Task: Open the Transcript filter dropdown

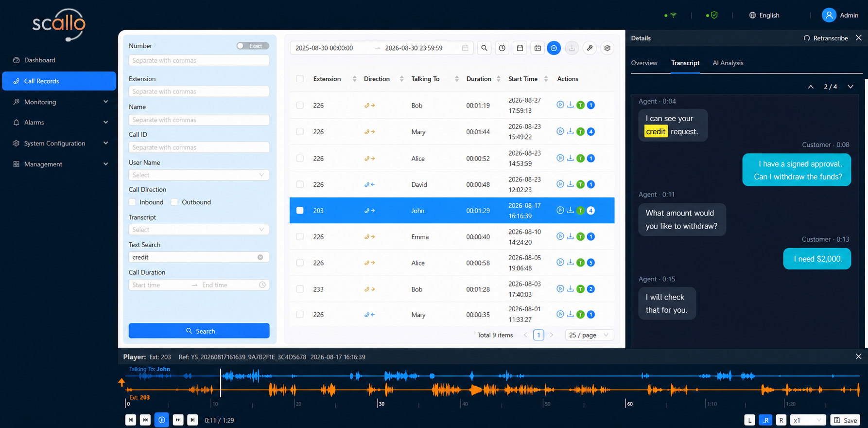Action: point(199,230)
